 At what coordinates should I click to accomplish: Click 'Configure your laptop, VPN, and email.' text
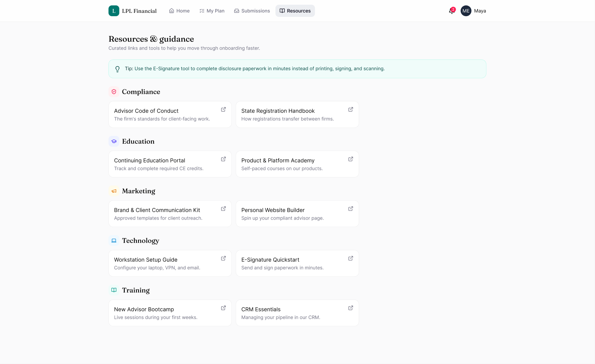pyautogui.click(x=157, y=268)
